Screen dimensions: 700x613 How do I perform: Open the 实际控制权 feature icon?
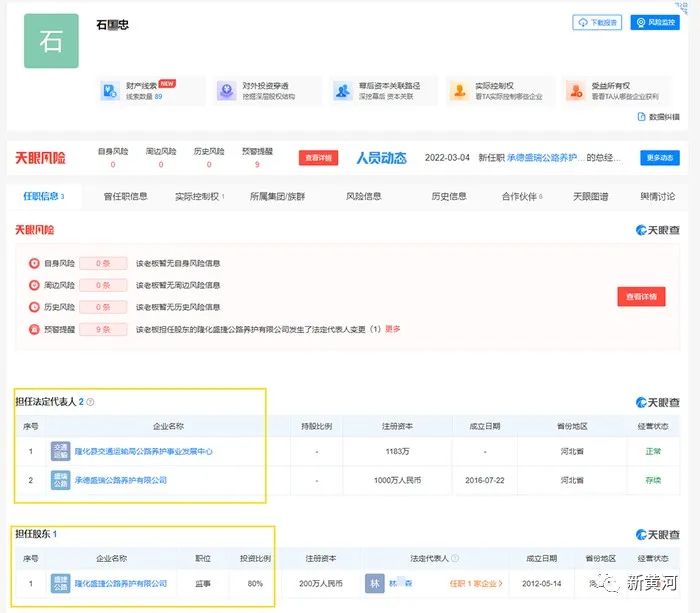pyautogui.click(x=459, y=91)
